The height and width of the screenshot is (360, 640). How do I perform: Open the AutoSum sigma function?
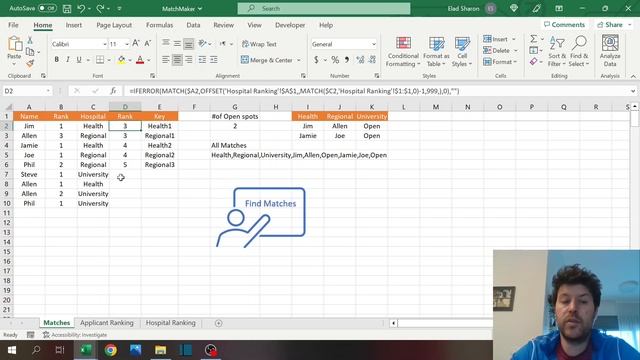(x=533, y=39)
